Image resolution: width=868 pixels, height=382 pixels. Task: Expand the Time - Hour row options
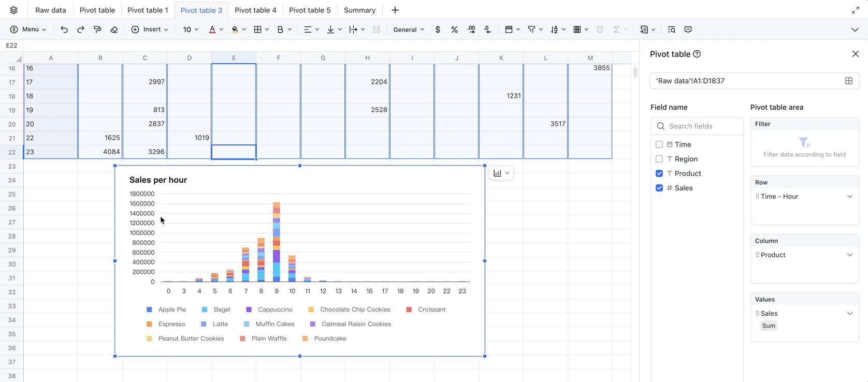pos(849,197)
